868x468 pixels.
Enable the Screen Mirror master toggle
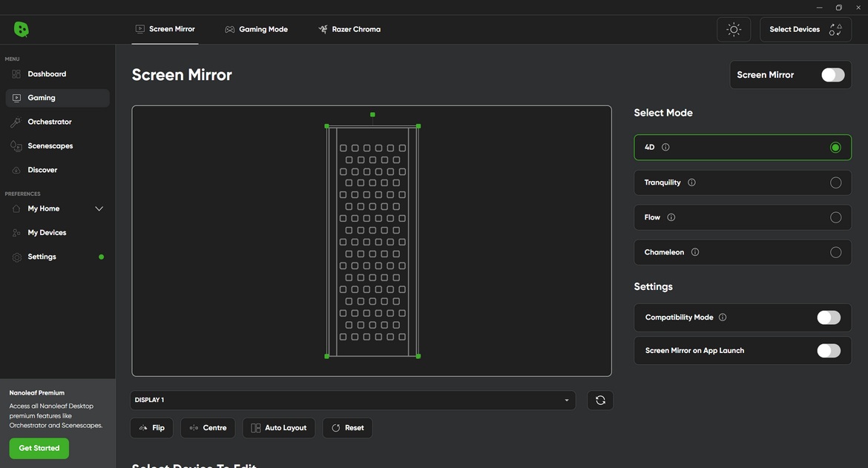[832, 75]
